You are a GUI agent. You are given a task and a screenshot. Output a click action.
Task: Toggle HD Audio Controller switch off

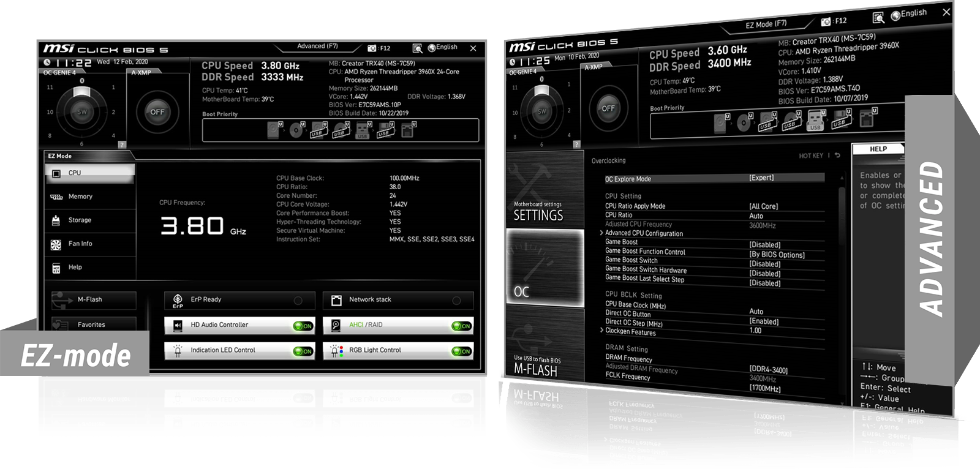[x=303, y=326]
